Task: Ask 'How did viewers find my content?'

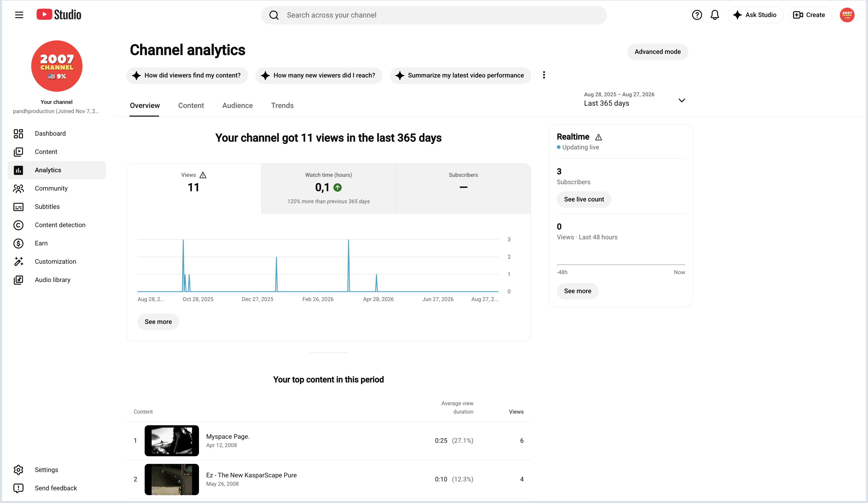Action: point(187,75)
